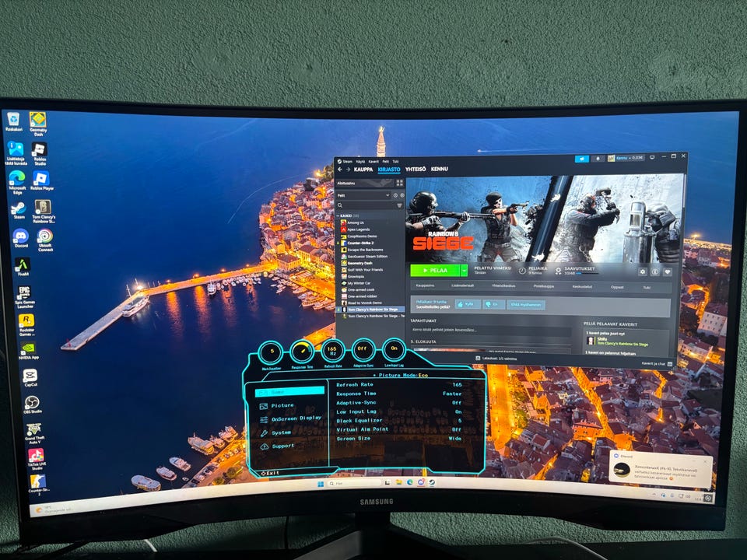Open Geometry Dash desktop shortcut
The image size is (747, 560).
38,124
